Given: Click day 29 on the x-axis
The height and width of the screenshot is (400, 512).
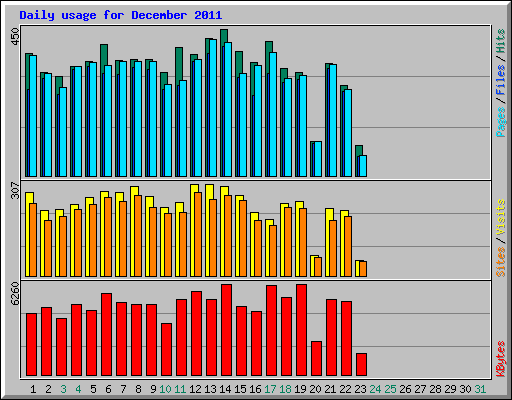Looking at the screenshot, I should [x=450, y=389].
